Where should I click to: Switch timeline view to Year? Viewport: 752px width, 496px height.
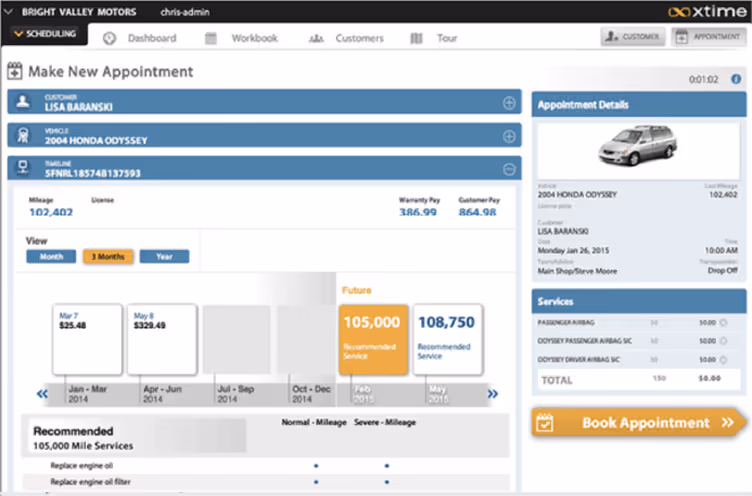(x=164, y=257)
